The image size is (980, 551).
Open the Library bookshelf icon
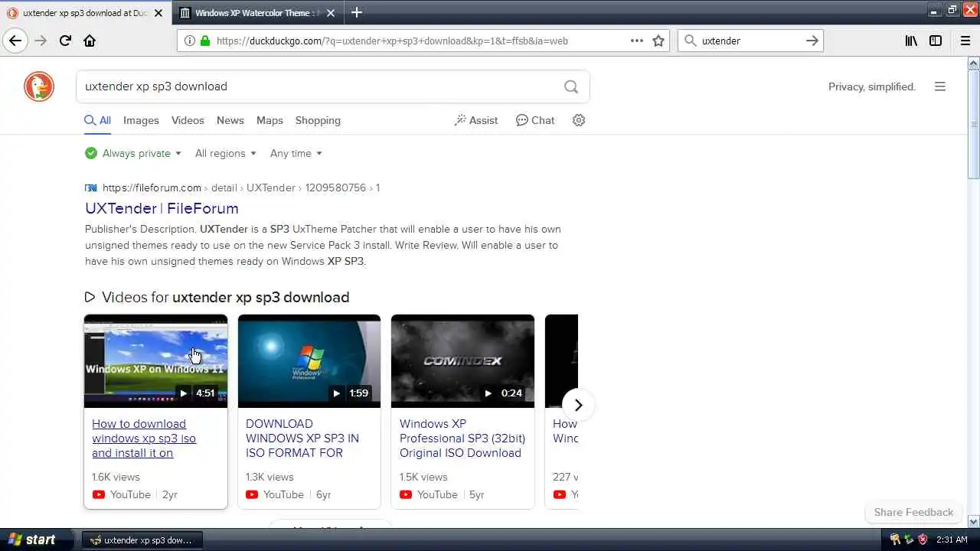[x=911, y=41]
